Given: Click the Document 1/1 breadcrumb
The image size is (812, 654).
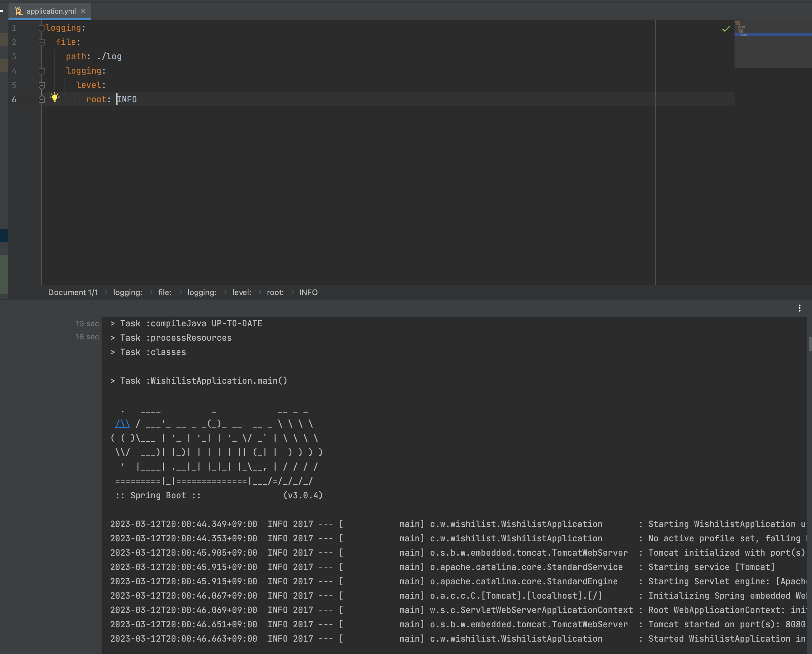Looking at the screenshot, I should (x=73, y=292).
